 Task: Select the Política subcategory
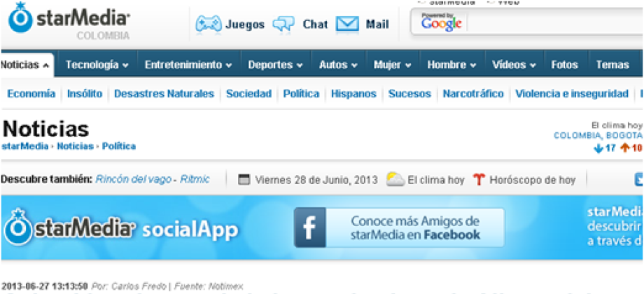tap(301, 94)
